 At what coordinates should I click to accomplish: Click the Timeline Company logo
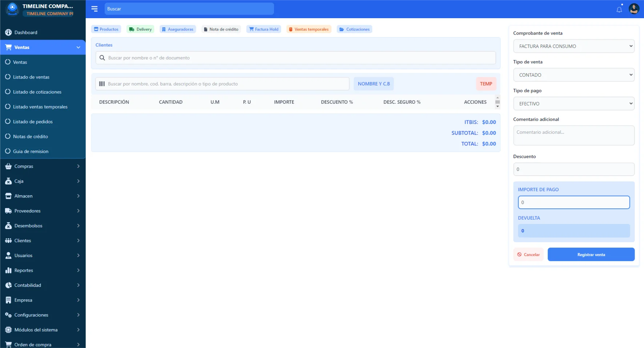12,9
